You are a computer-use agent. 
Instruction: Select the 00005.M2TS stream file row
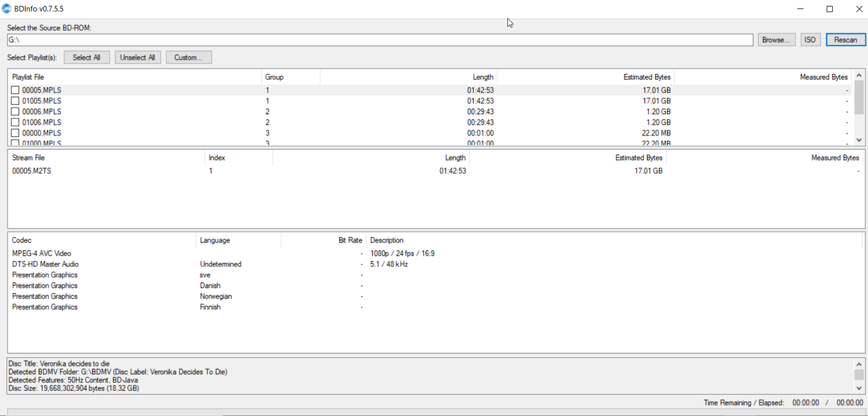pyautogui.click(x=435, y=171)
